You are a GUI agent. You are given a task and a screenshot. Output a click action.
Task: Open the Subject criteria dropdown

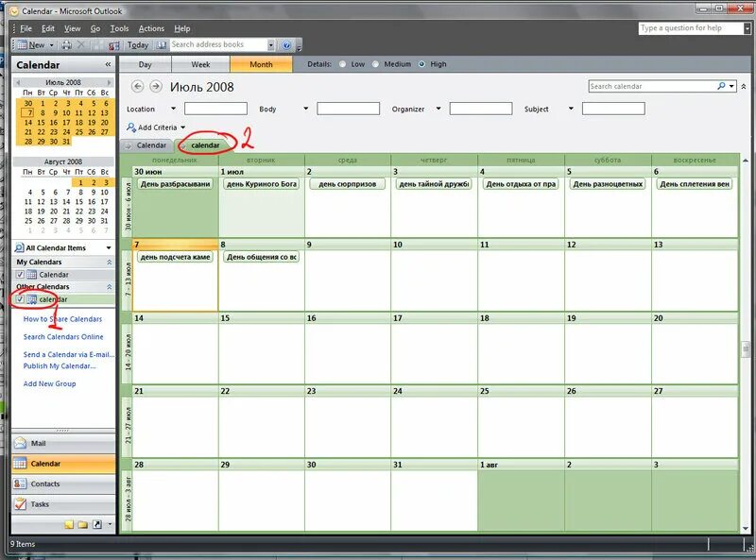point(571,109)
